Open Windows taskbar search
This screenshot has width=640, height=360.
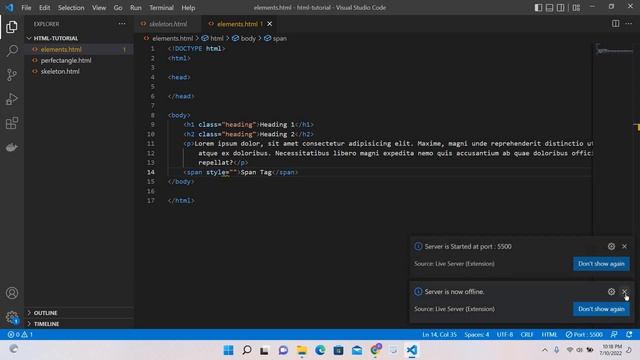(x=247, y=350)
